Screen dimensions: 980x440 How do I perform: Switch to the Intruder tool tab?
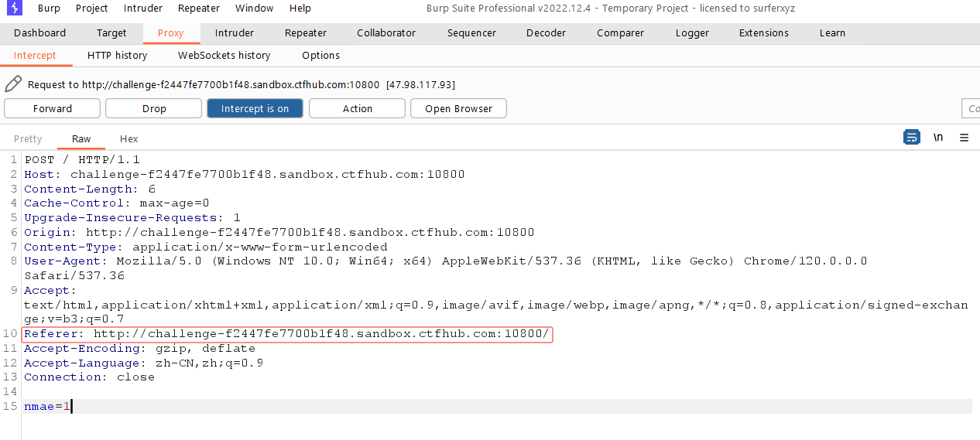coord(235,33)
